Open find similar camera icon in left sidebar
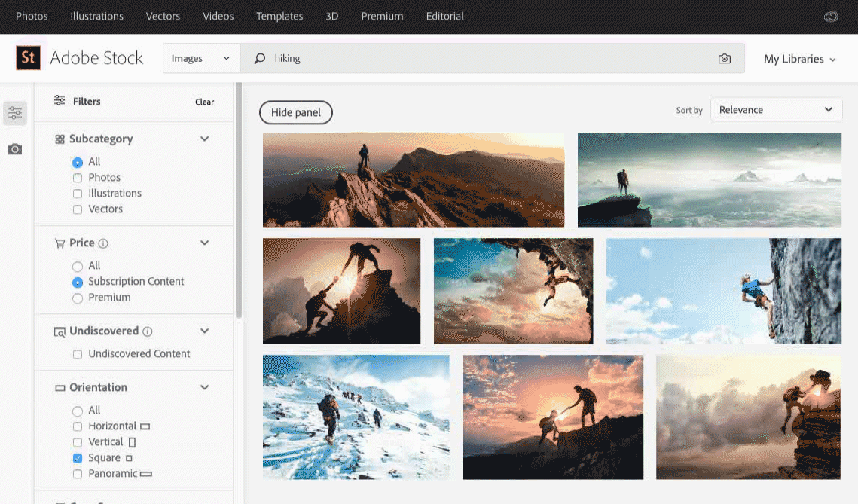 (15, 149)
